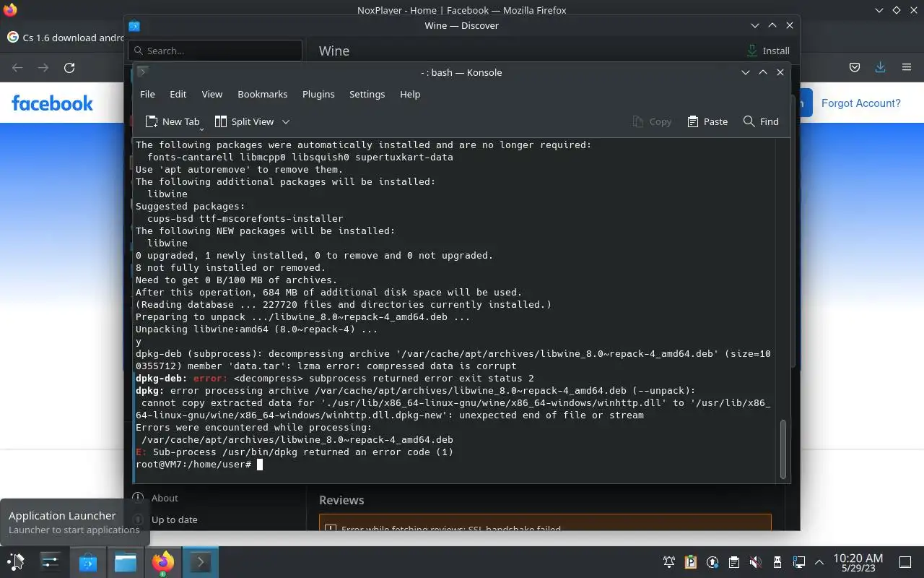
Task: Go back in Firefox
Action: pyautogui.click(x=17, y=67)
